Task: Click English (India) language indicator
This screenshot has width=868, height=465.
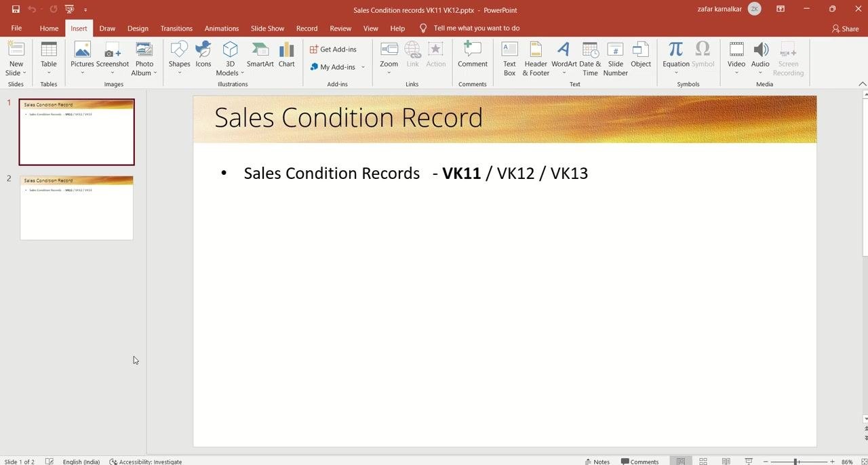Action: [x=81, y=462]
